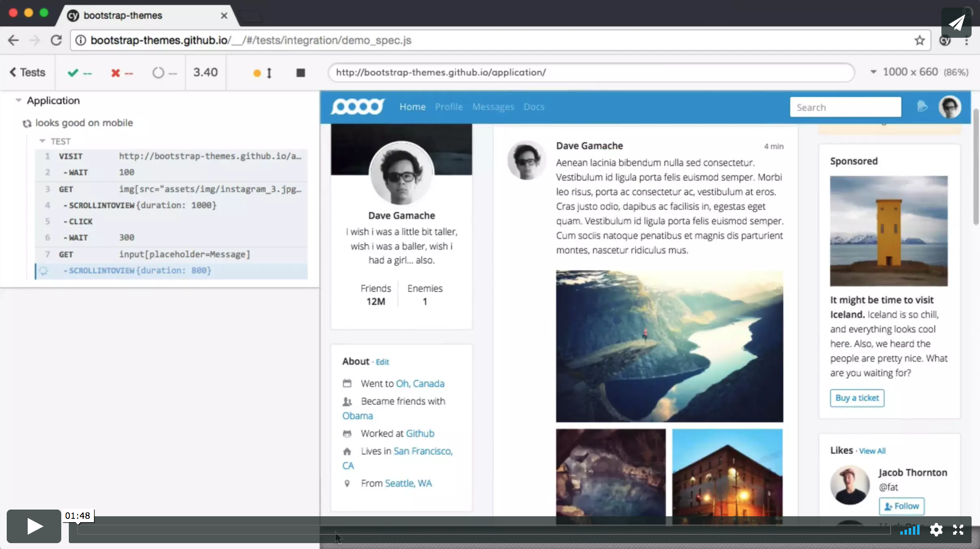Bookmark the page using the star icon

pos(919,40)
